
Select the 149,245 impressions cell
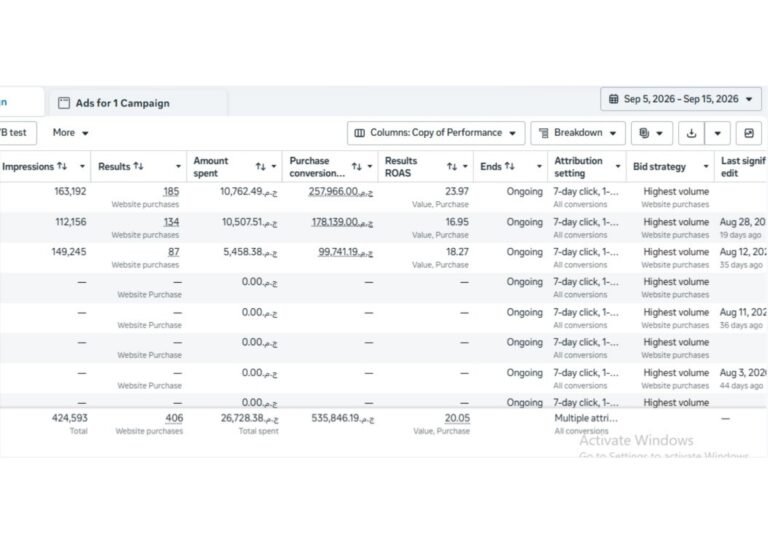click(69, 252)
